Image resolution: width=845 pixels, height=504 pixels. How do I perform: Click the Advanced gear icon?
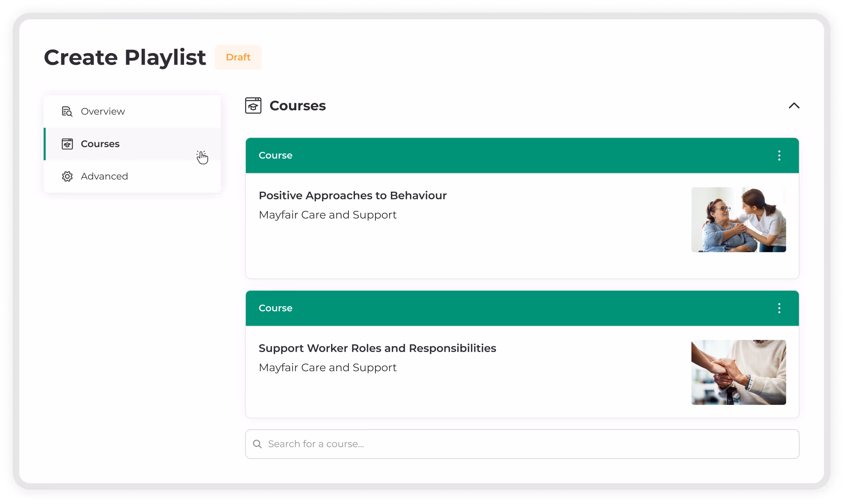click(67, 176)
